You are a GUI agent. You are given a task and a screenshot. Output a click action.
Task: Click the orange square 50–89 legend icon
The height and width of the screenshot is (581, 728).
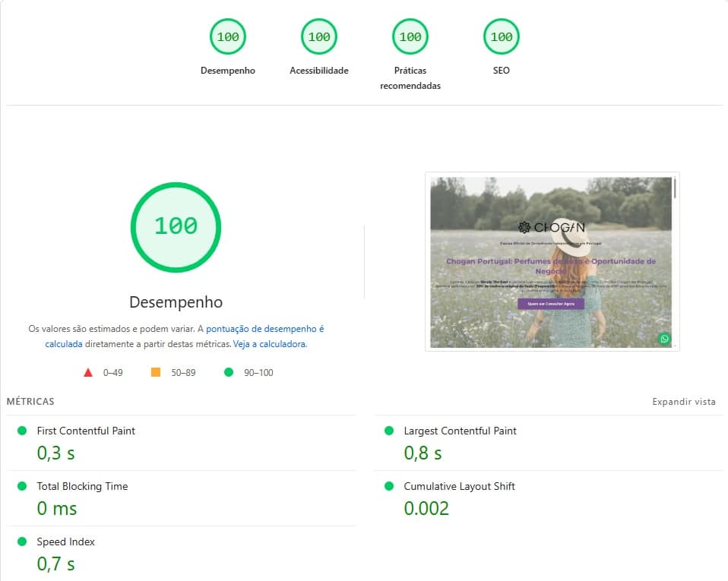point(156,373)
